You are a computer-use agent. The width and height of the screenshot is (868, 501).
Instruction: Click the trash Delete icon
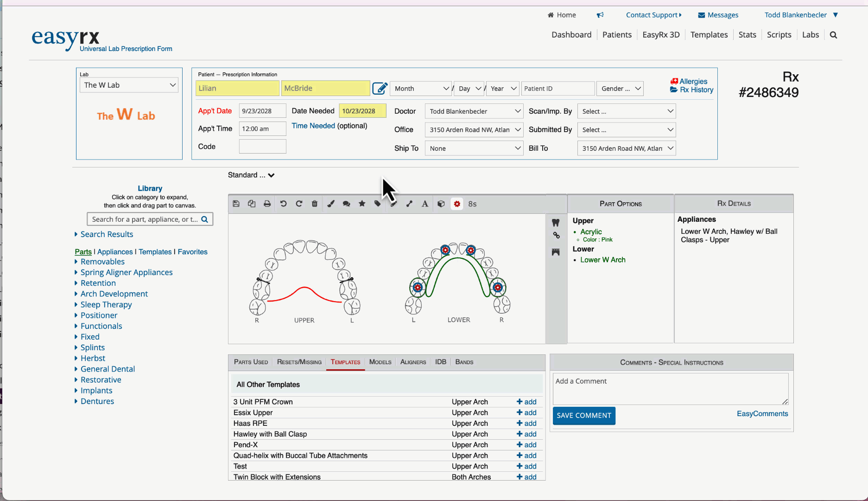coord(315,204)
